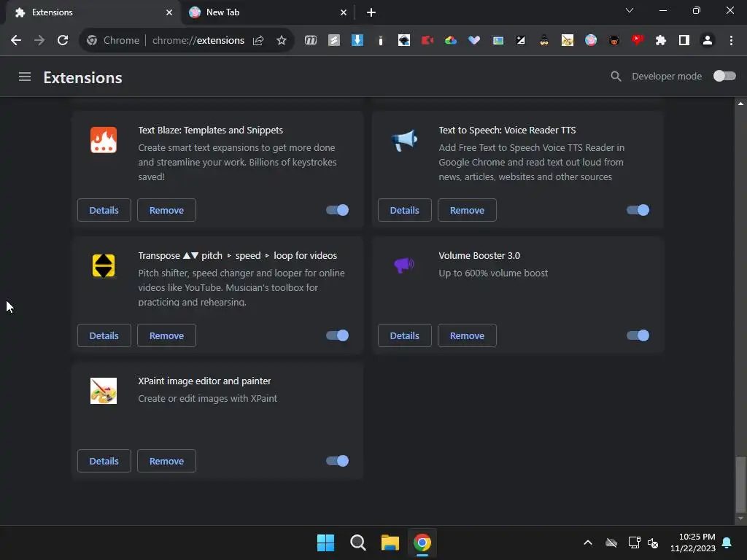The height and width of the screenshot is (560, 747).
Task: Open Windows taskbar search
Action: click(357, 542)
